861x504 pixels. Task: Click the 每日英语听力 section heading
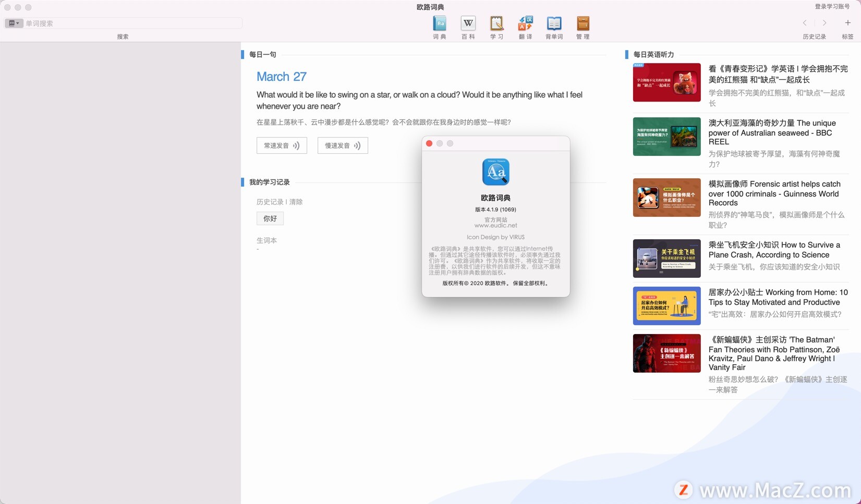tap(653, 54)
